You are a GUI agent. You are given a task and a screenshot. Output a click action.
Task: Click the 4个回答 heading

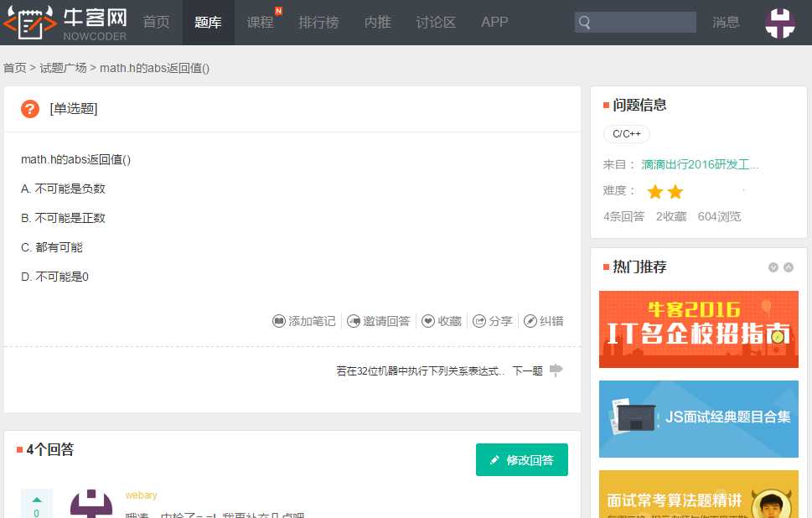pyautogui.click(x=50, y=449)
